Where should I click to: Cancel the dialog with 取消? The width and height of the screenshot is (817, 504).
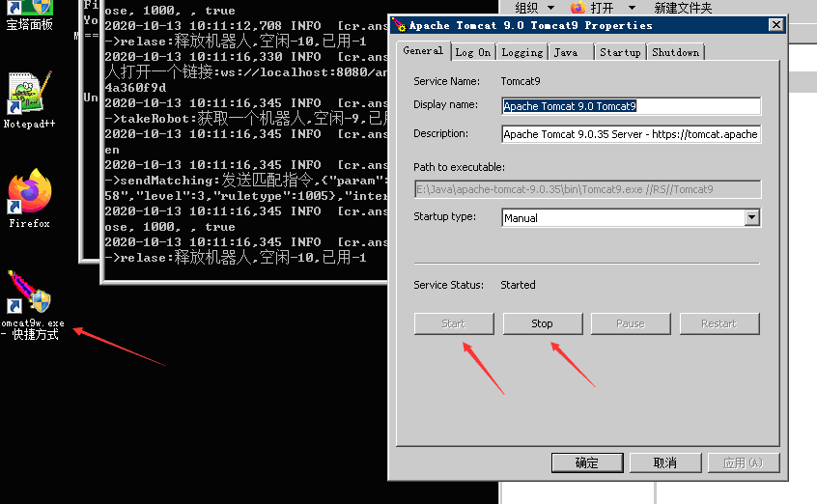click(665, 462)
